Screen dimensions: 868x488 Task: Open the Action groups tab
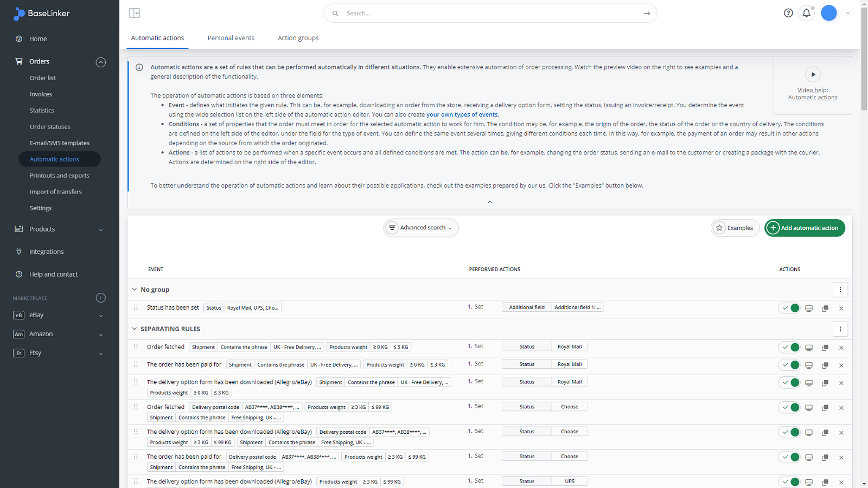[x=298, y=38]
